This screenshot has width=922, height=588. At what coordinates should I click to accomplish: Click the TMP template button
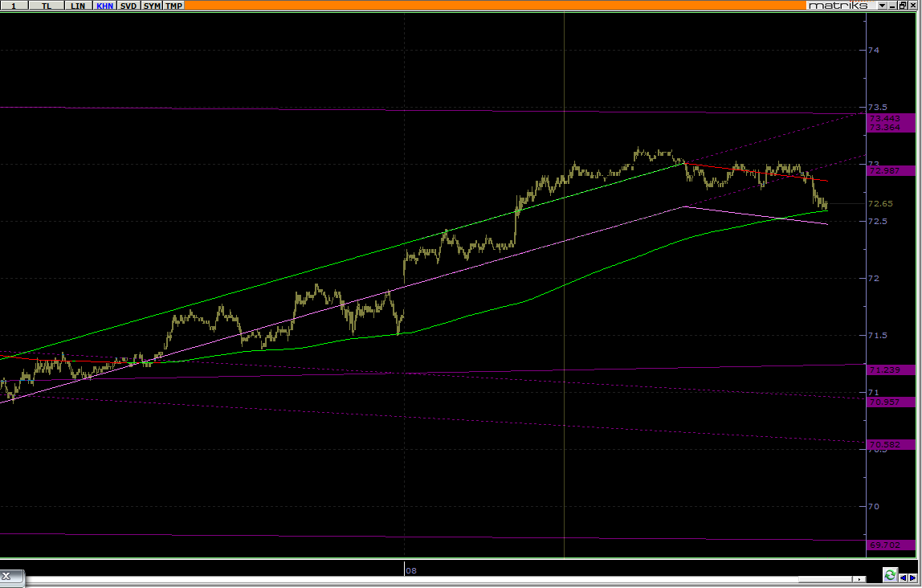(x=173, y=6)
